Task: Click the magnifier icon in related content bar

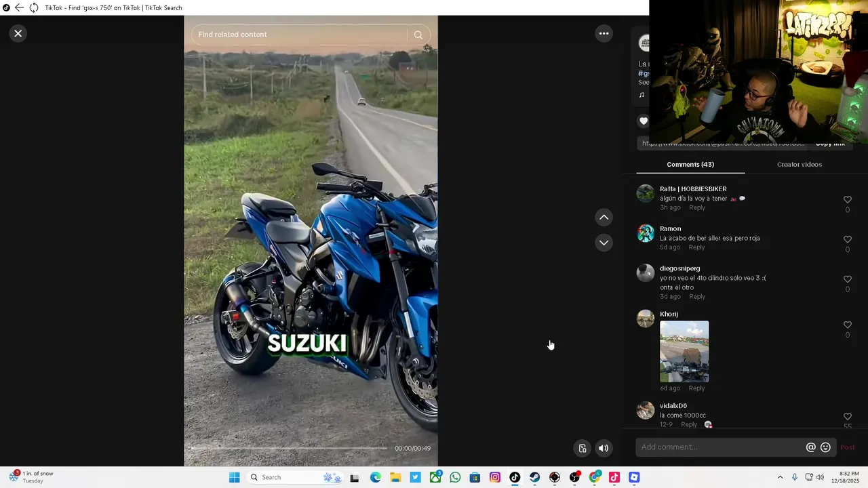Action: pyautogui.click(x=418, y=35)
